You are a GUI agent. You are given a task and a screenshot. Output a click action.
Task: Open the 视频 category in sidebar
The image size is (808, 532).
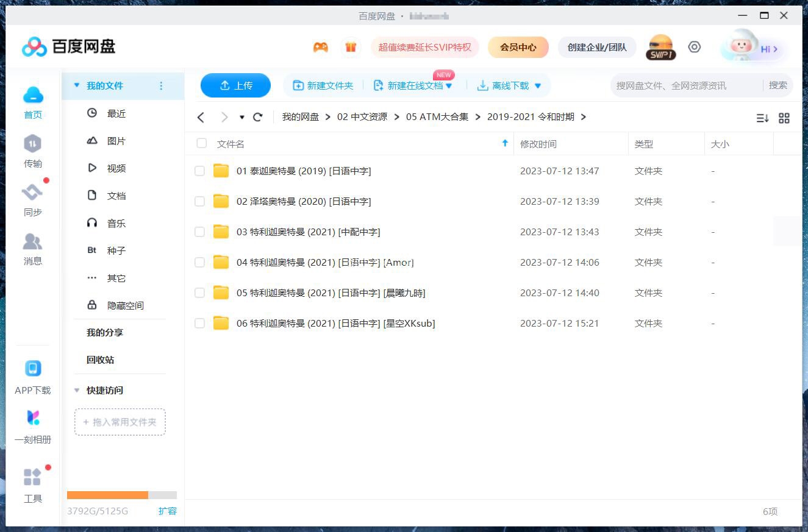pos(116,168)
